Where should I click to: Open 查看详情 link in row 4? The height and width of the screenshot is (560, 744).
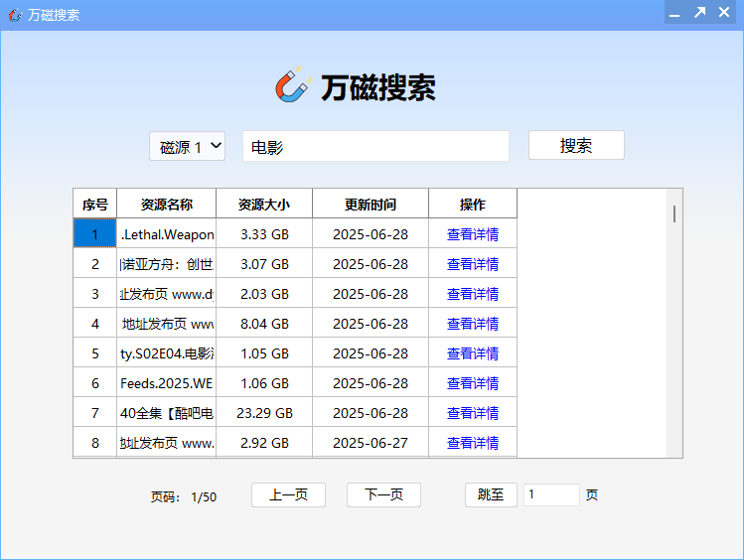(472, 324)
